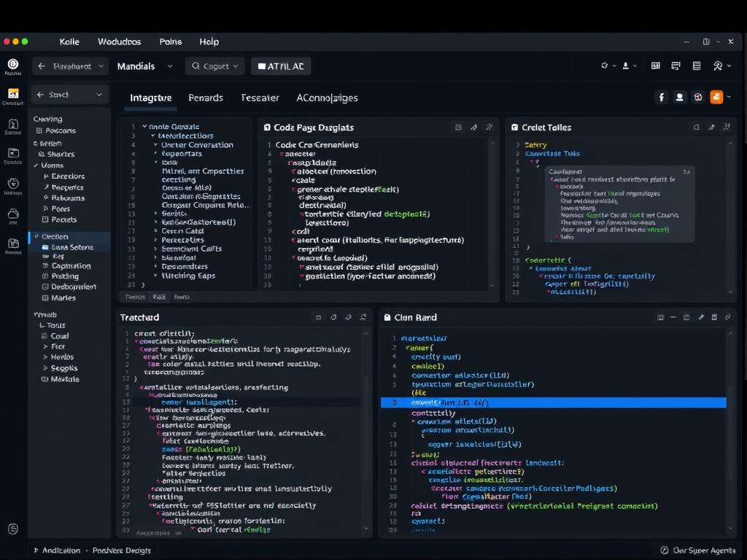Click the comment panel icon in top toolbar
Image resolution: width=747 pixels, height=560 pixels.
pos(676,66)
